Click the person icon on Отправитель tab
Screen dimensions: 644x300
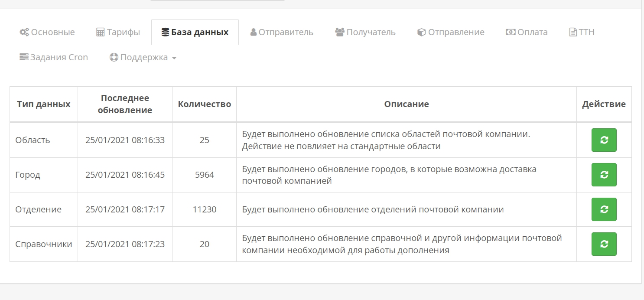pyautogui.click(x=254, y=33)
